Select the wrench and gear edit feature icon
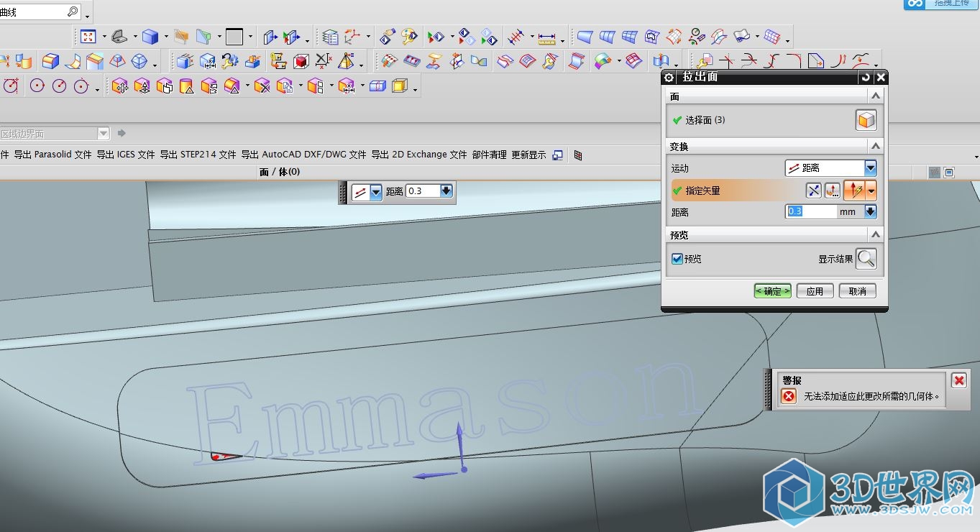The image size is (980, 532). (x=229, y=61)
